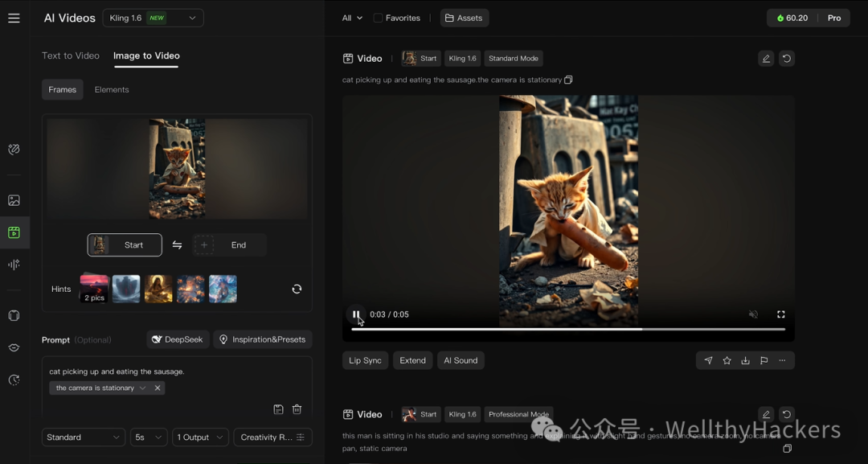Click the Start thumbnail tag of first video
The width and height of the screenshot is (868, 464).
click(x=420, y=58)
